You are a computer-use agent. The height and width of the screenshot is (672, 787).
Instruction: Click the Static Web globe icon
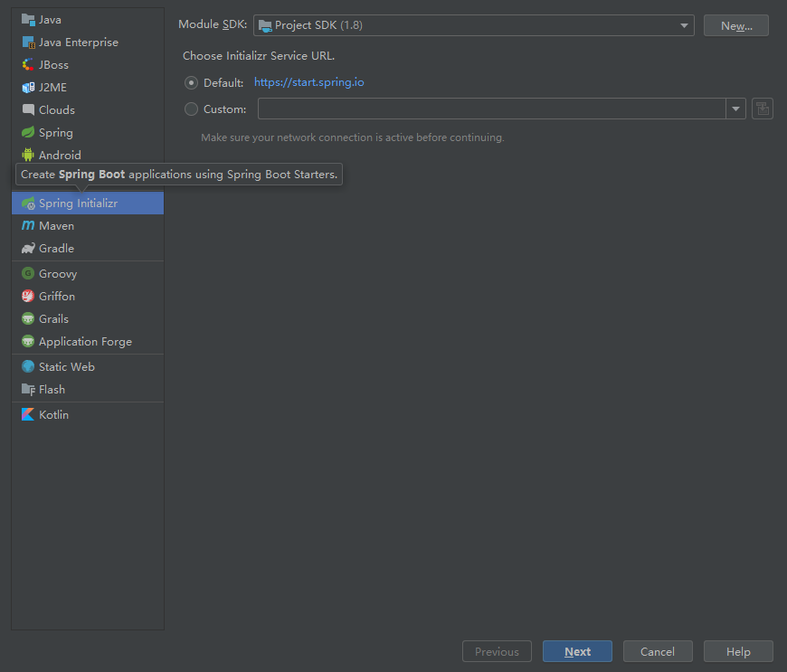click(28, 367)
